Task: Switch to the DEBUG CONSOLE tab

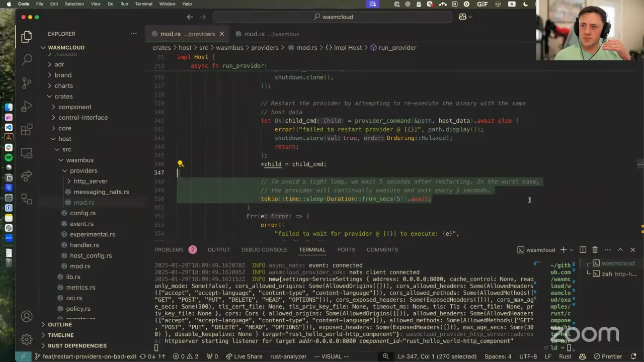Action: (x=264, y=250)
